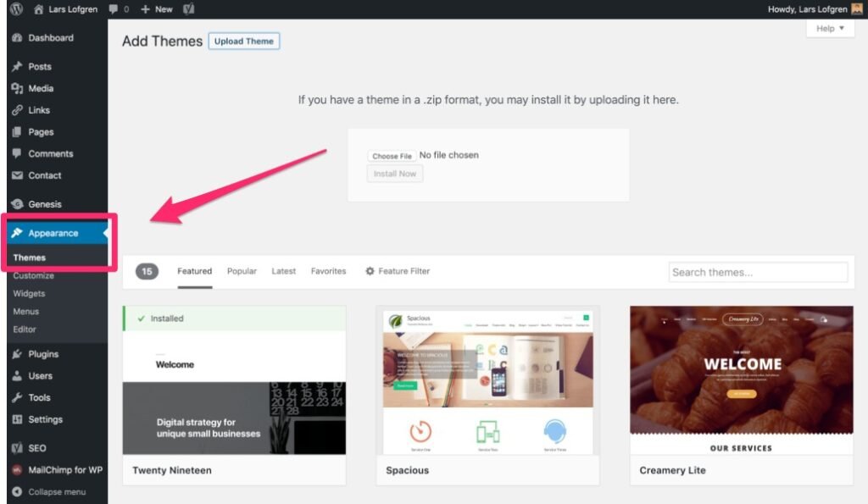Screen dimensions: 868x504
Task: Click the Plugins plug icon
Action: tap(17, 355)
